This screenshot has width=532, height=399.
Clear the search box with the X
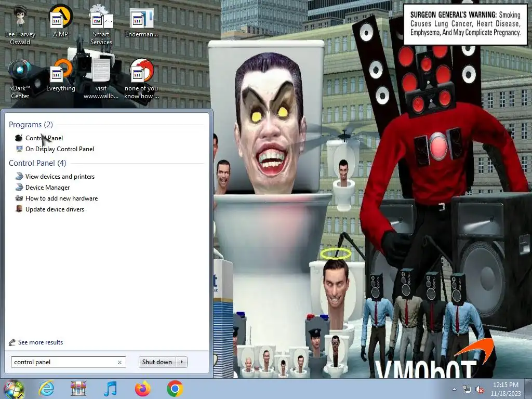tap(120, 362)
